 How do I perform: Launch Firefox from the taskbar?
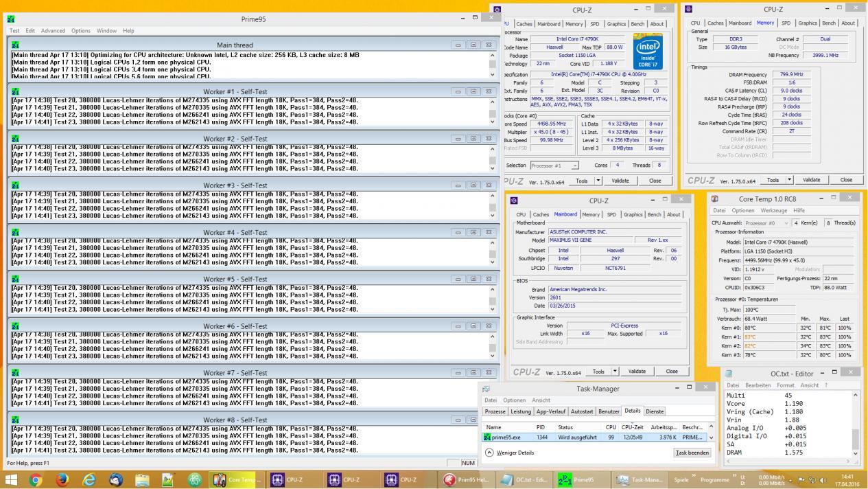(x=62, y=479)
